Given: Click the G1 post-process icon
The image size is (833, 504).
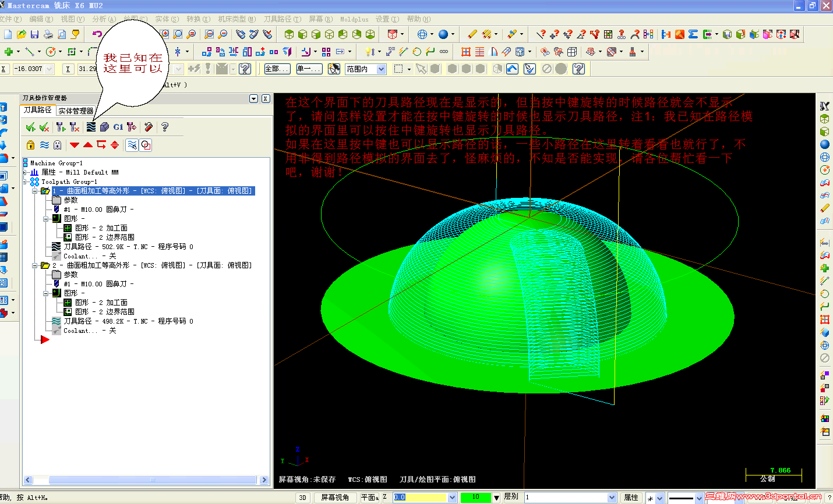Looking at the screenshot, I should point(118,127).
